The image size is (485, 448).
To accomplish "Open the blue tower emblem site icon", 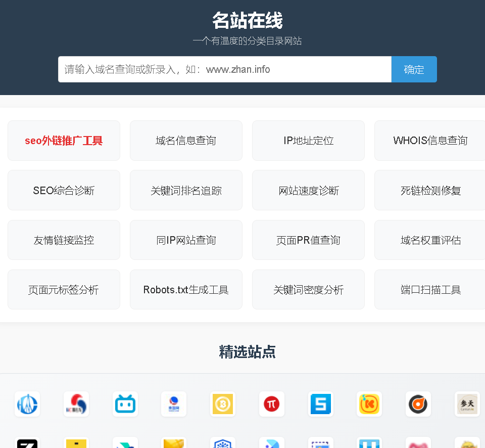I will pos(27,404).
